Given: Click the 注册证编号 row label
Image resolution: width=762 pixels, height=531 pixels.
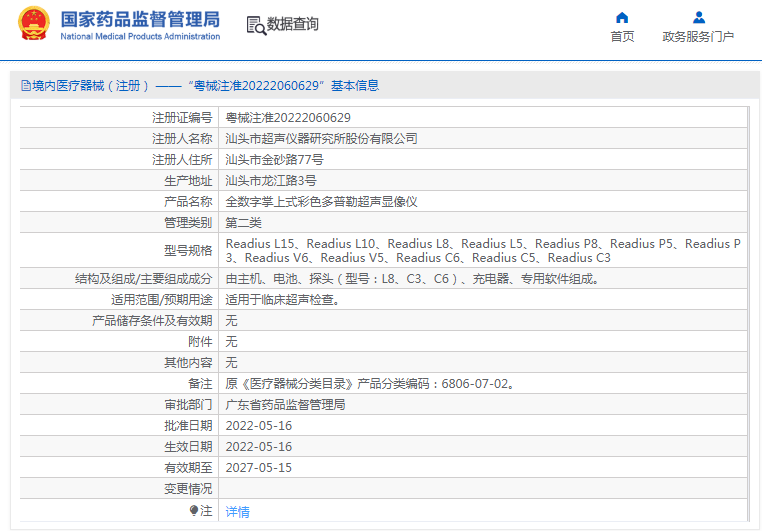Looking at the screenshot, I should (182, 118).
